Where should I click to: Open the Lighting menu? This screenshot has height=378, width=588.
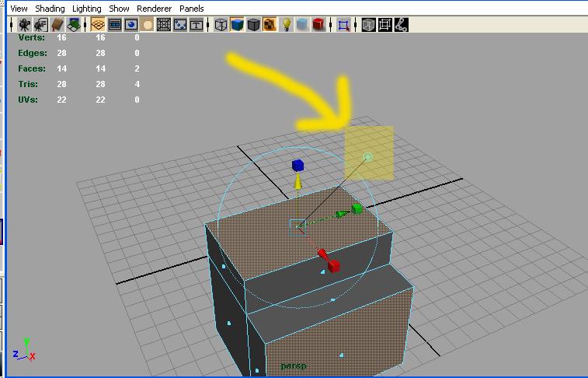[87, 9]
